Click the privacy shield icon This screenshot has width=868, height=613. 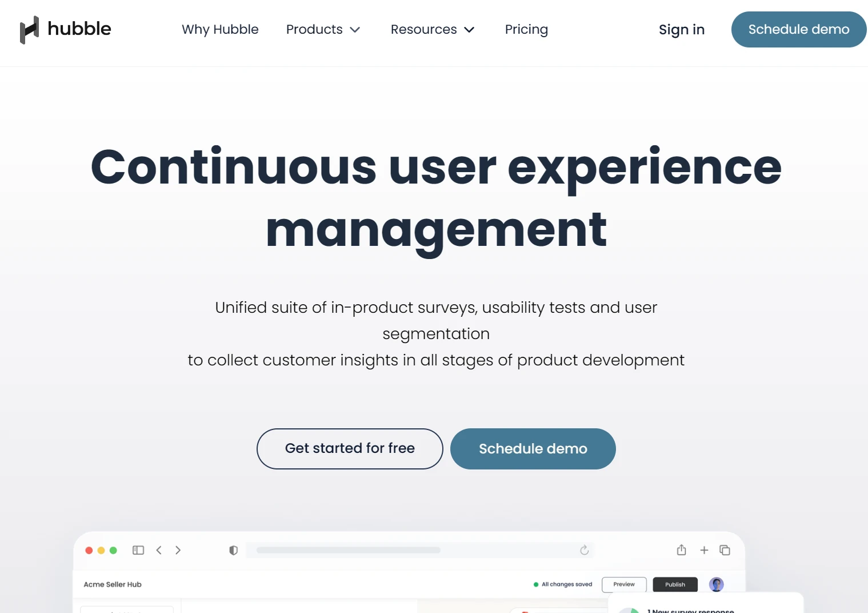point(233,550)
